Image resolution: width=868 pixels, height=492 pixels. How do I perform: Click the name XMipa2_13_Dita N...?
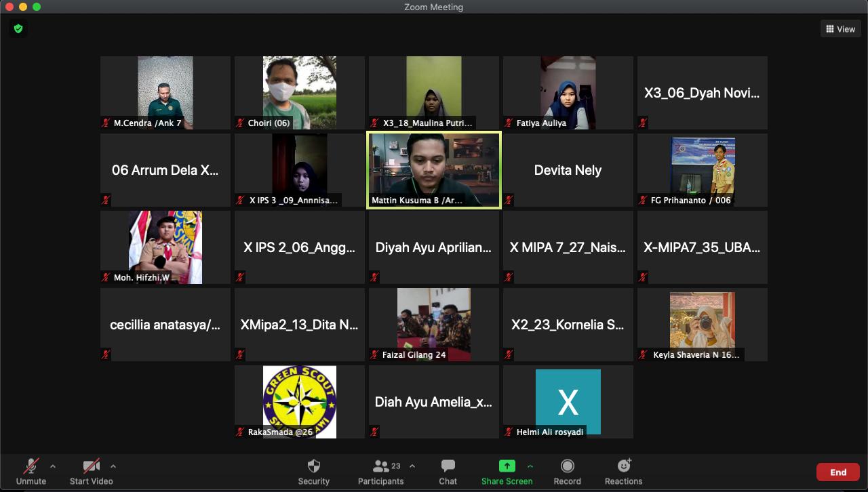tap(300, 325)
